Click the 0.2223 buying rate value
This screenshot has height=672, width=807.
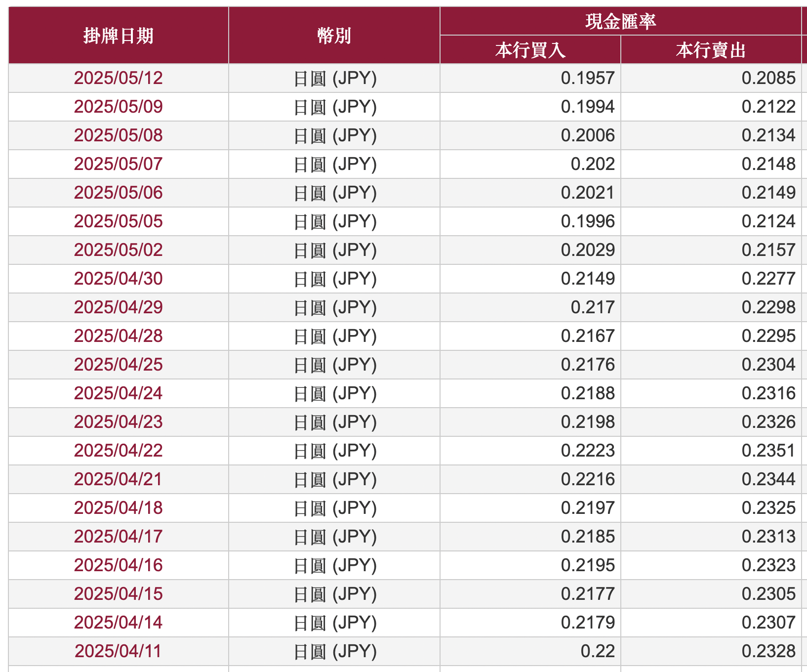pos(587,451)
